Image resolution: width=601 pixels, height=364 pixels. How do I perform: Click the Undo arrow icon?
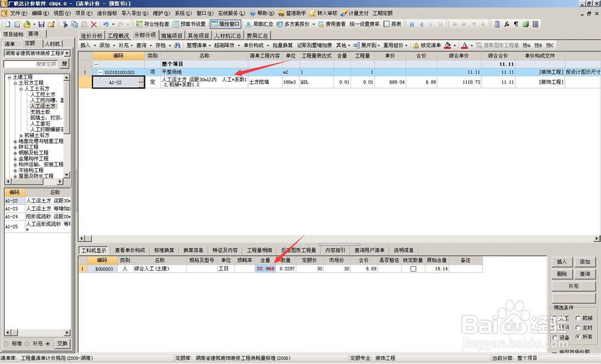click(x=106, y=24)
